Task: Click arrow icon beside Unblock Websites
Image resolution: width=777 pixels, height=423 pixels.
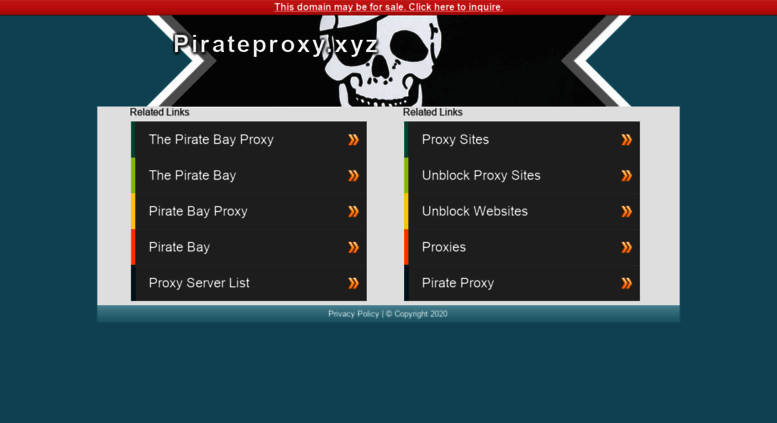Action: pyautogui.click(x=627, y=212)
